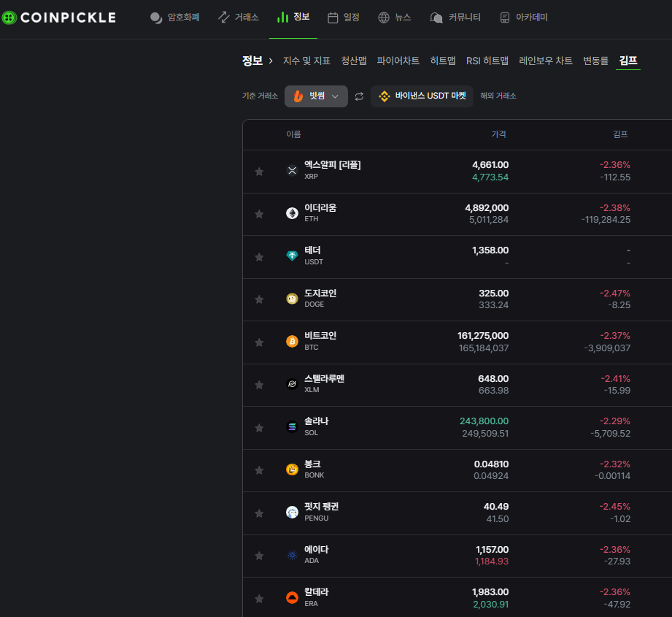Screen dimensions: 672x617
Task: Click the Tether USDT icon
Action: coord(292,256)
